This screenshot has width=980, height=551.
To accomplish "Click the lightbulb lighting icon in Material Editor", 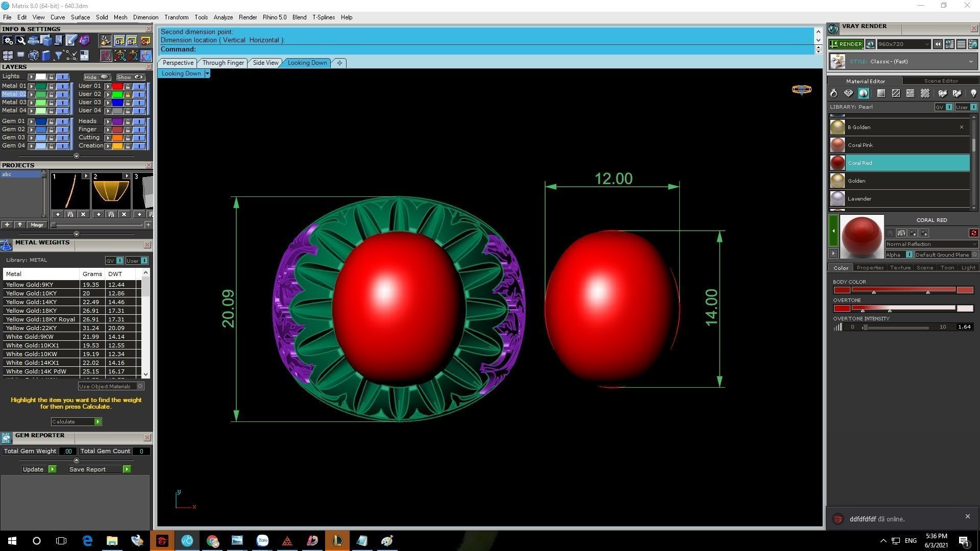I will [973, 93].
